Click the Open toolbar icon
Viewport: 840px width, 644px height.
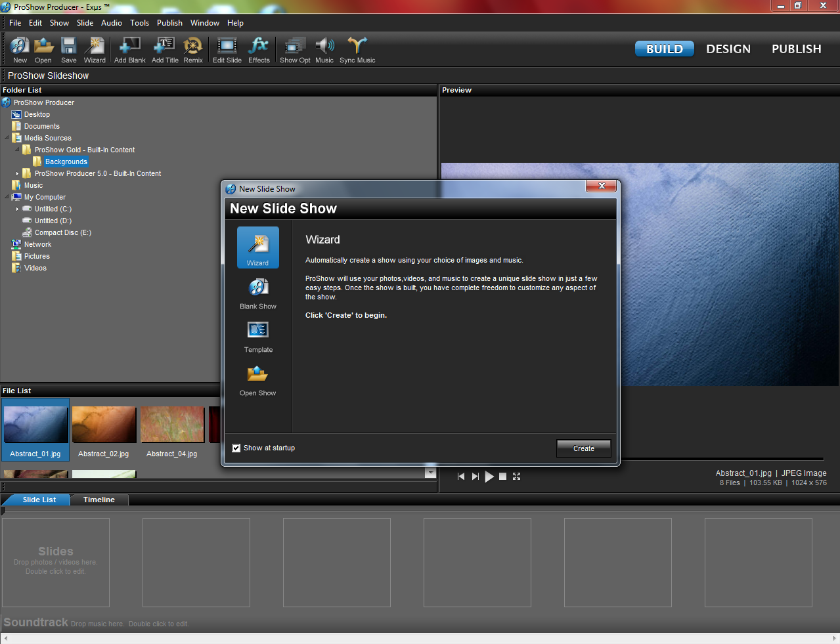click(x=43, y=50)
